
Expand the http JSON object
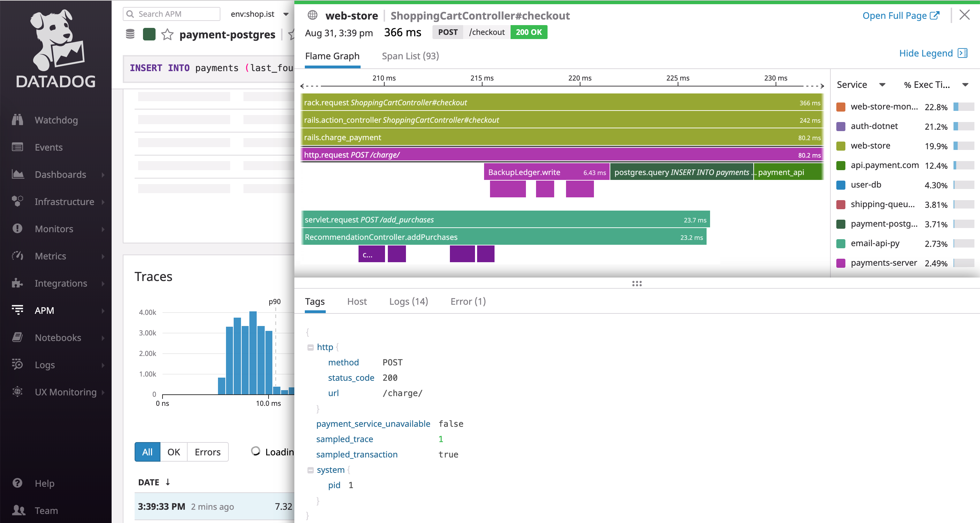tap(310, 347)
